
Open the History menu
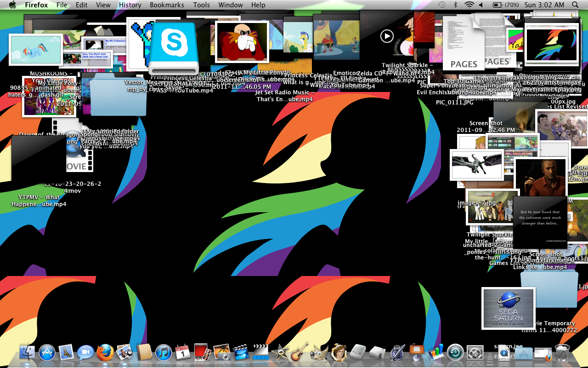pyautogui.click(x=130, y=5)
